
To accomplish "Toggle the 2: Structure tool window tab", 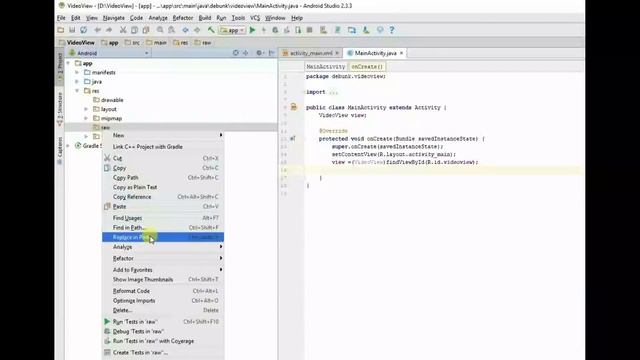I will point(60,109).
